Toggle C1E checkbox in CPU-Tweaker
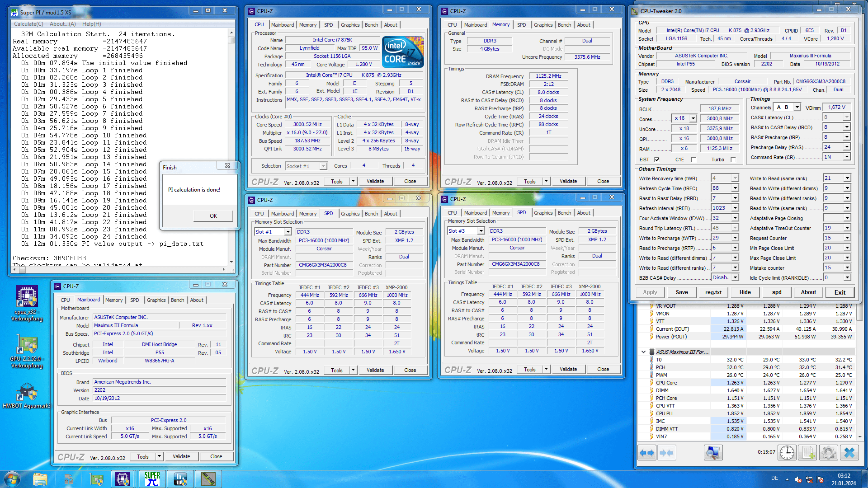The width and height of the screenshot is (868, 488). coord(693,160)
